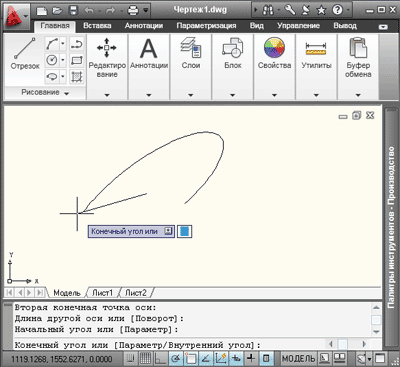The height and width of the screenshot is (367, 400).
Task: Open a file using the folder icon
Action: [58, 10]
